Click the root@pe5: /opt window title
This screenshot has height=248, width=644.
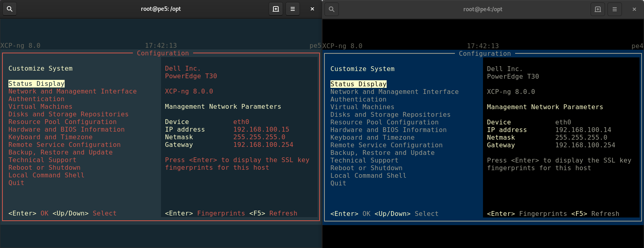(x=161, y=9)
